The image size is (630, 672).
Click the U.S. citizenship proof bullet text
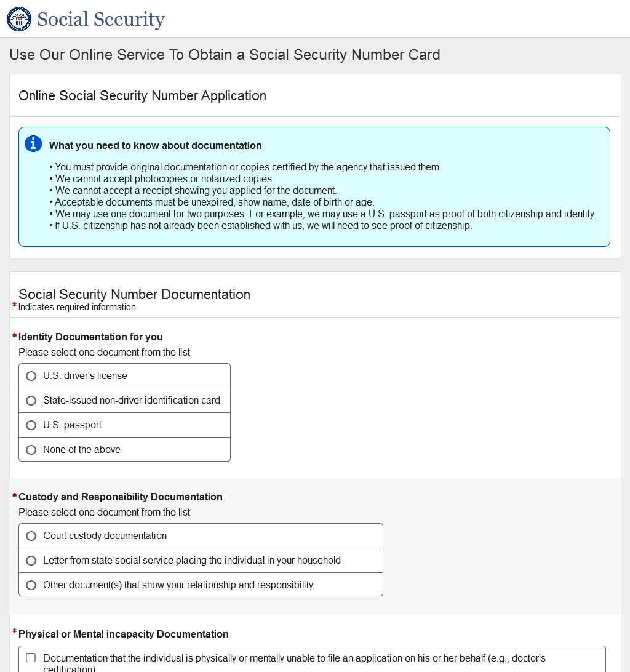click(x=263, y=226)
